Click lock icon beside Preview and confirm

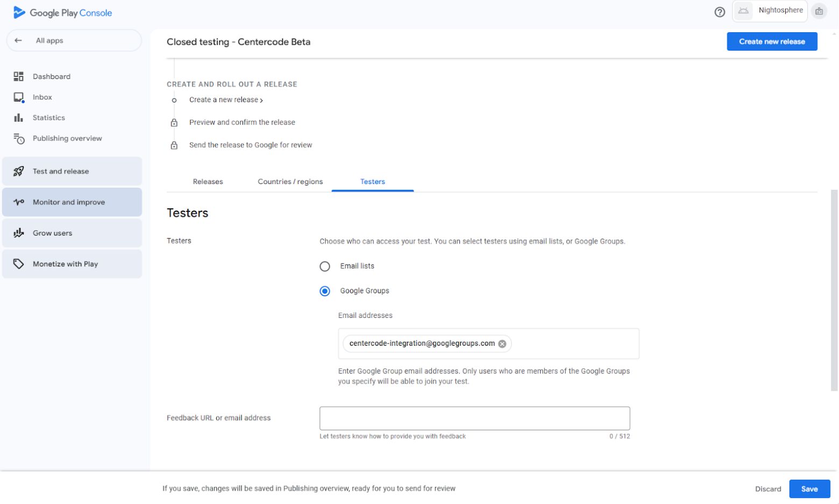click(x=174, y=123)
